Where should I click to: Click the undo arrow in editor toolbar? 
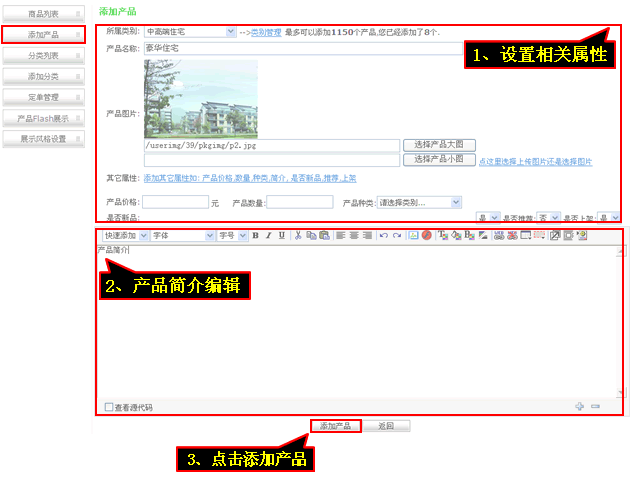(x=383, y=236)
